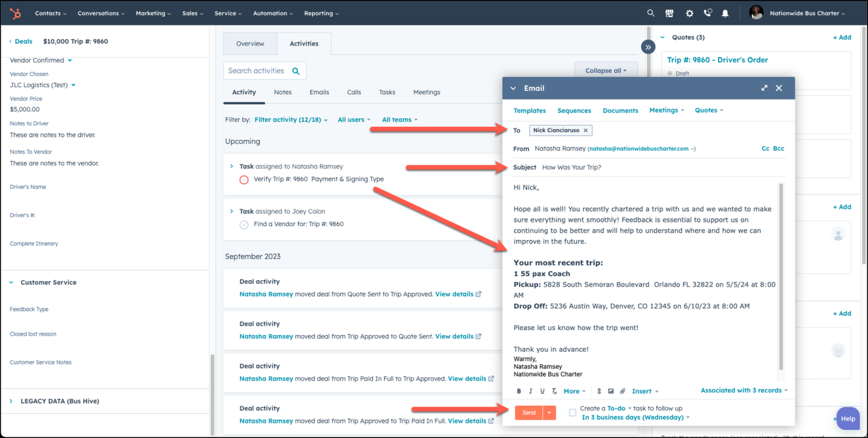Click the Send email button
Image resolution: width=868 pixels, height=438 pixels.
(529, 413)
